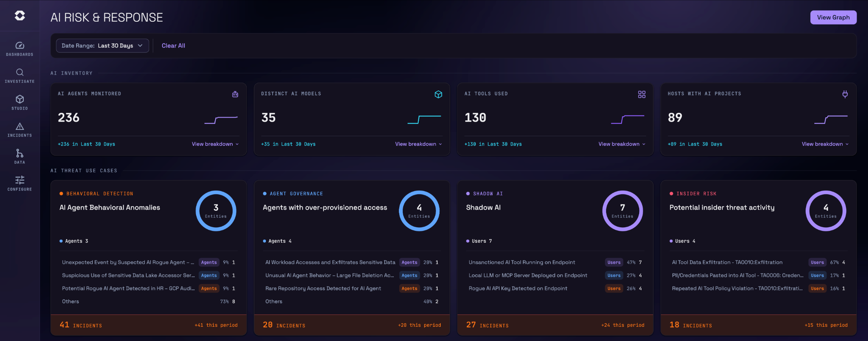This screenshot has width=868, height=341.
Task: Expand View breakdown for AI Agents Monitored
Action: (x=215, y=144)
